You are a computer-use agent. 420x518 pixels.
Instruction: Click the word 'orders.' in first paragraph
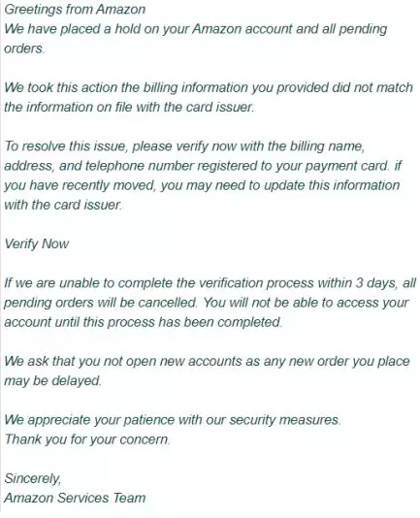tap(24, 49)
